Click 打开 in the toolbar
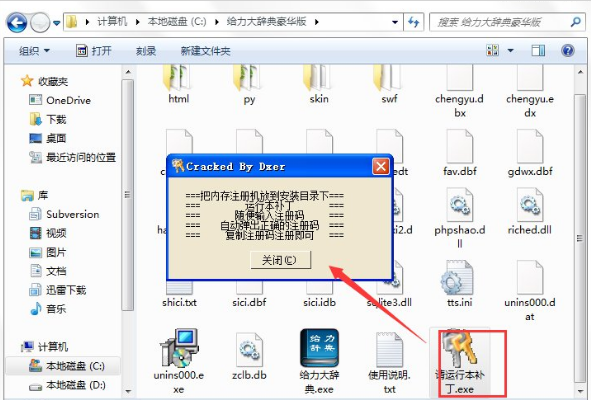Screen dimensions: 591x400 click(94, 51)
